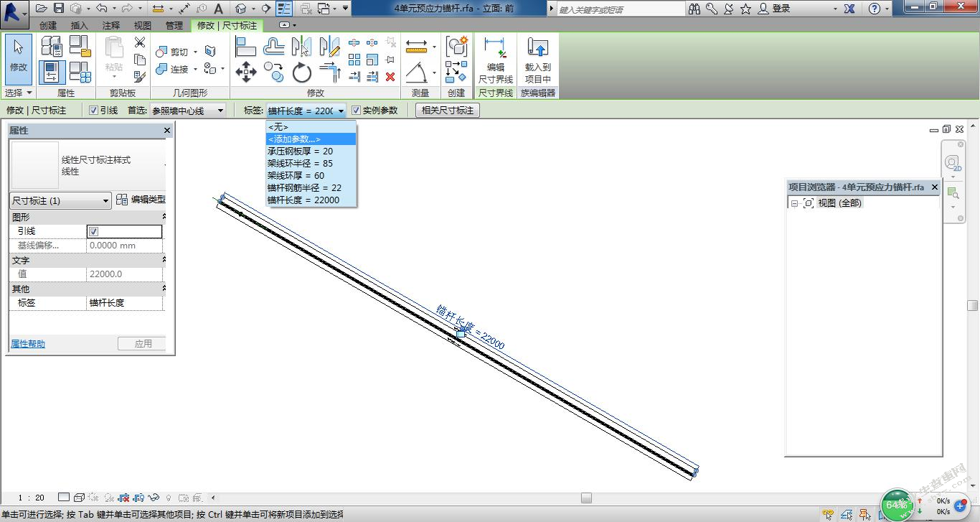Collapse the 视图 (全部) tree node

tap(795, 203)
